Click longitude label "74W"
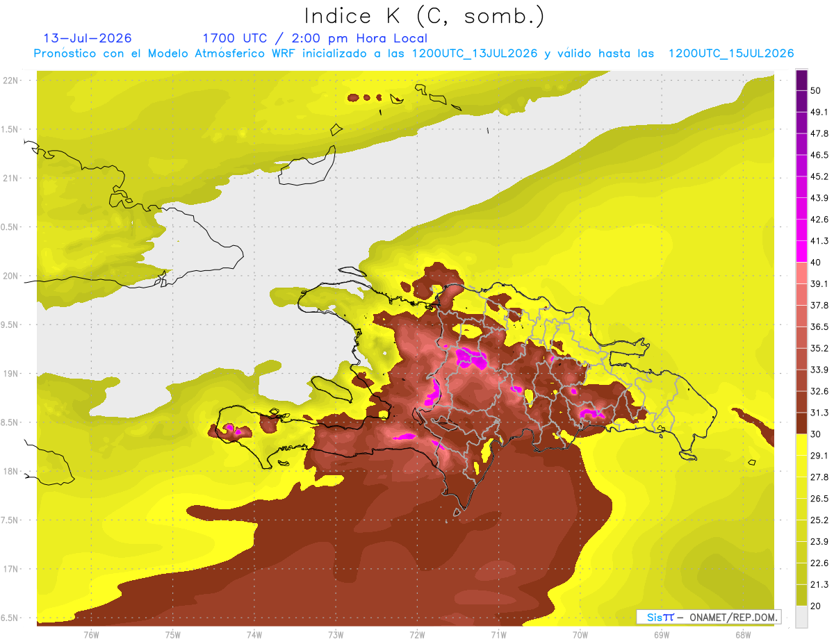This screenshot has height=644, width=834. tap(254, 635)
